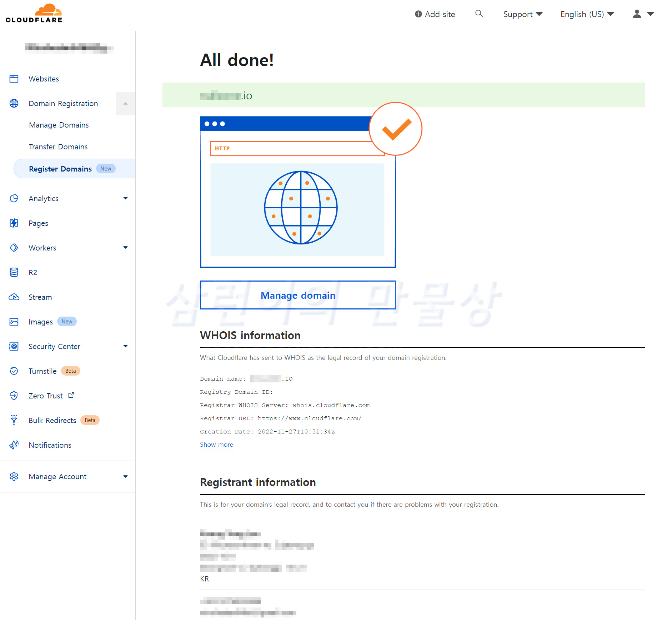Open Manage Domains in sidebar

59,125
